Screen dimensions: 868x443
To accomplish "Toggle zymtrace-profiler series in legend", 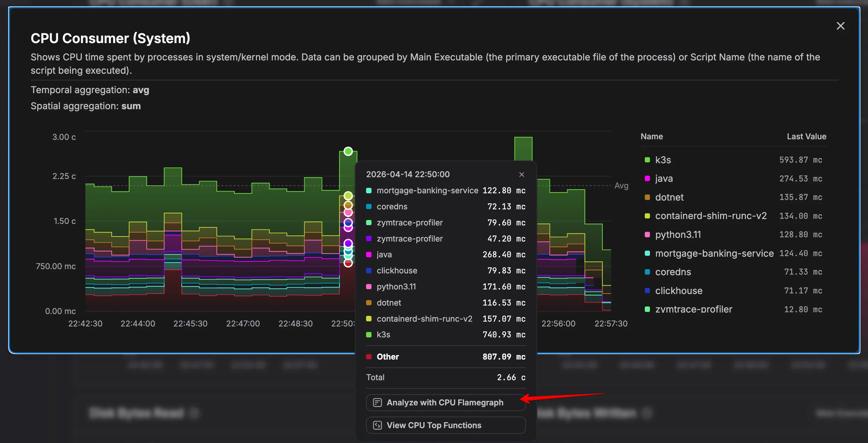I will [733, 309].
